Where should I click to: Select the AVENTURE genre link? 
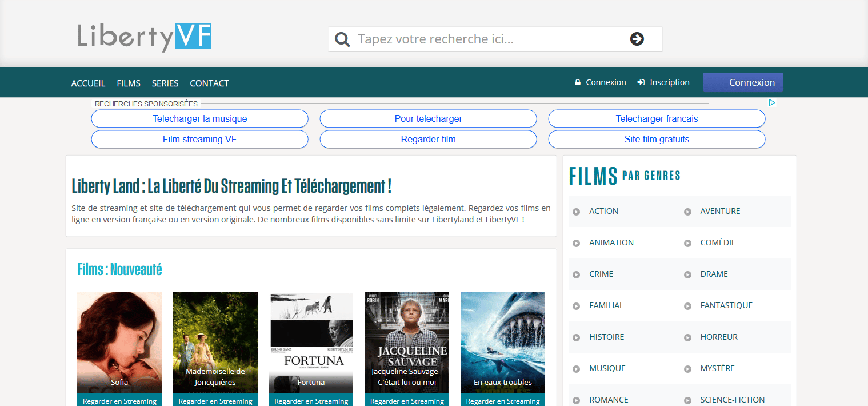pos(720,211)
